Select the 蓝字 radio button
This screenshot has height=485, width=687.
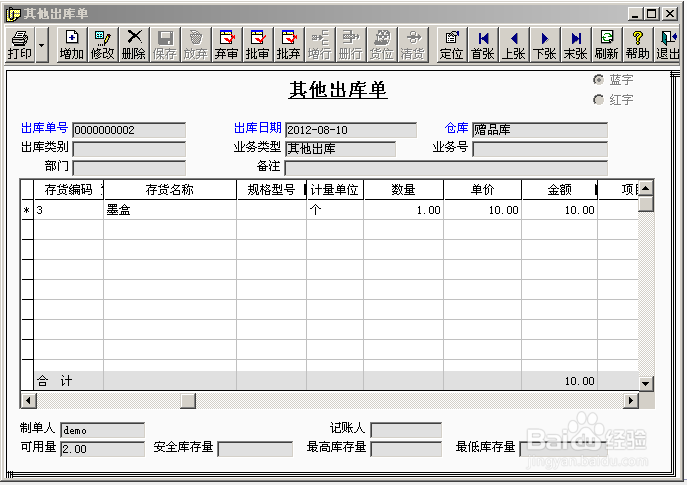(598, 80)
